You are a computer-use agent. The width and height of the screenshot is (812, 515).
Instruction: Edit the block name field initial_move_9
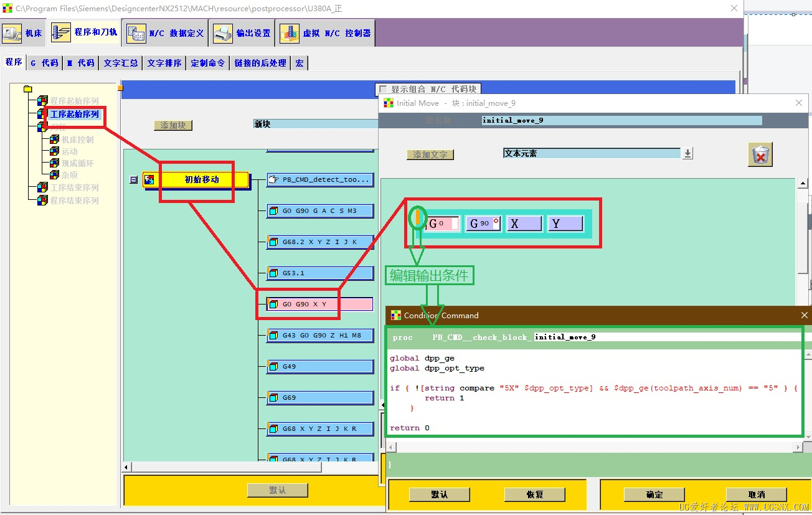tap(621, 120)
